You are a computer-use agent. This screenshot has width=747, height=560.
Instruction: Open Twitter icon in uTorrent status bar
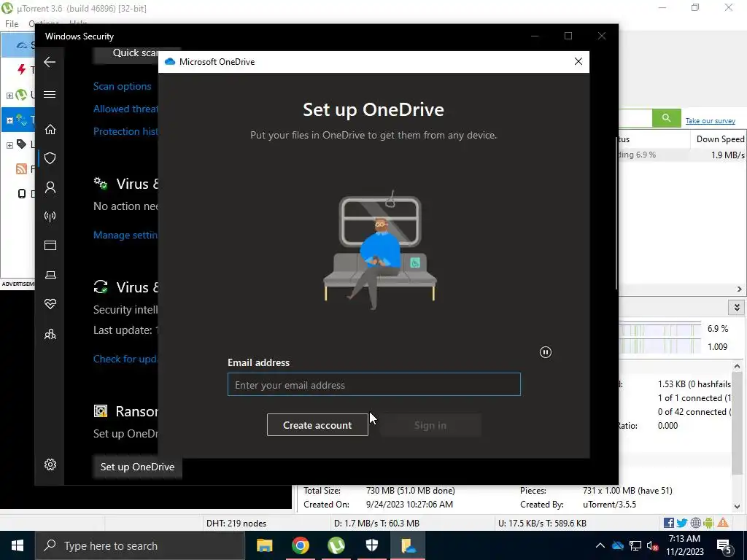tap(682, 524)
